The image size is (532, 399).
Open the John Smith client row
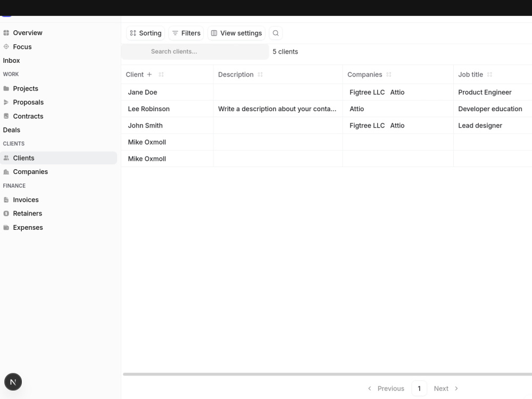[x=145, y=126]
